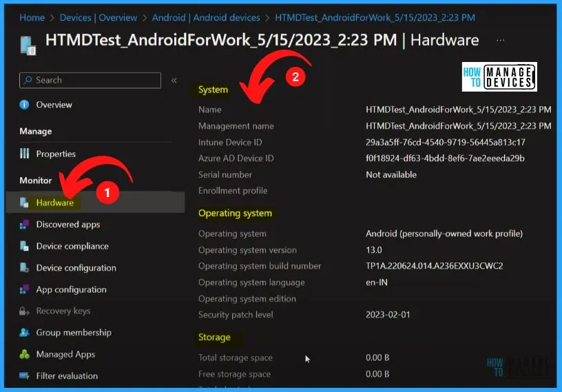Viewport: 562px width, 392px height.
Task: Click the App configuration icon
Action: click(24, 289)
